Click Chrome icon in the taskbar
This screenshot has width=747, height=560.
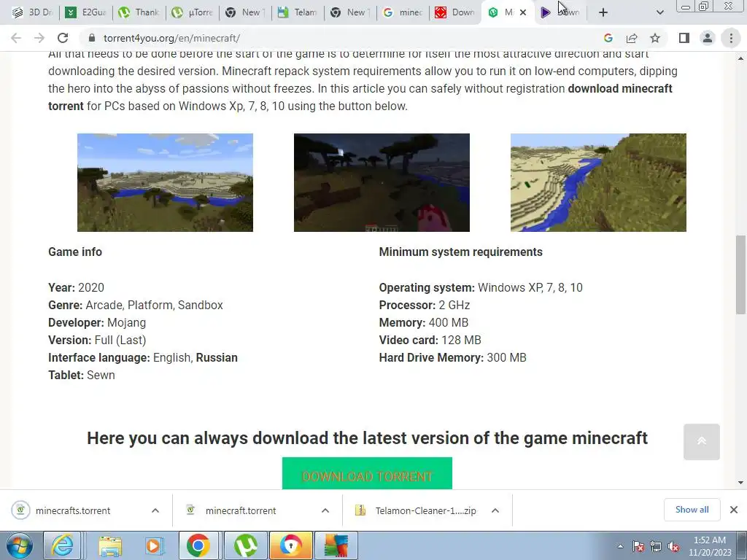198,545
